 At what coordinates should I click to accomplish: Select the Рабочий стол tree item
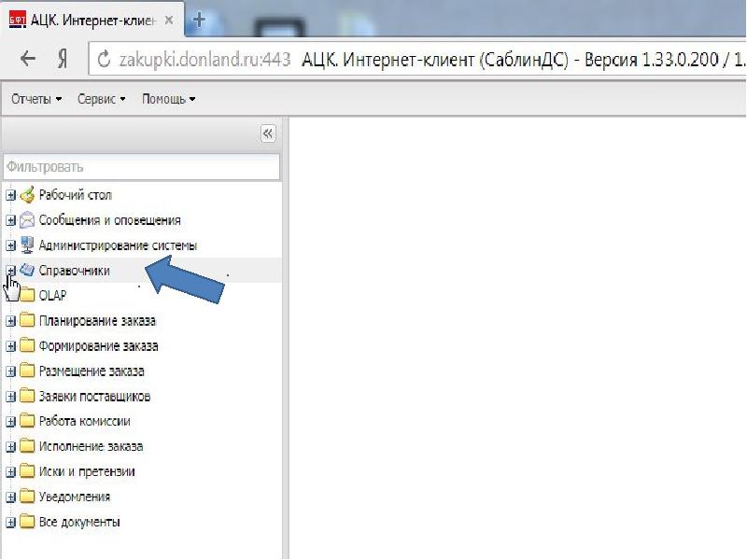click(x=76, y=195)
